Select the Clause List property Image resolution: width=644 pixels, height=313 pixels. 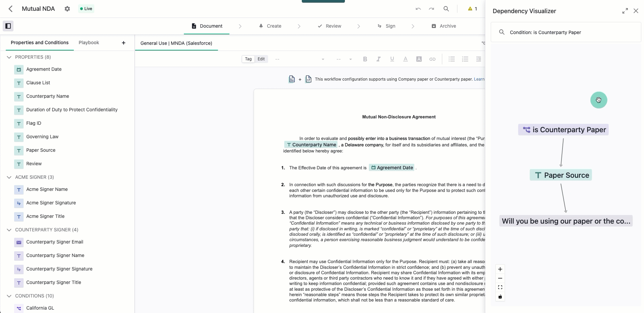tap(38, 83)
